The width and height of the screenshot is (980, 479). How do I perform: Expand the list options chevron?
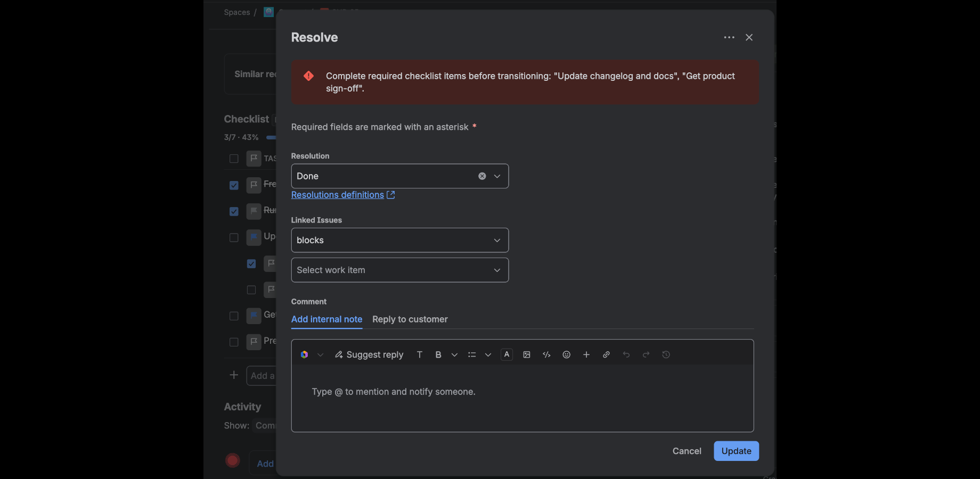click(488, 355)
